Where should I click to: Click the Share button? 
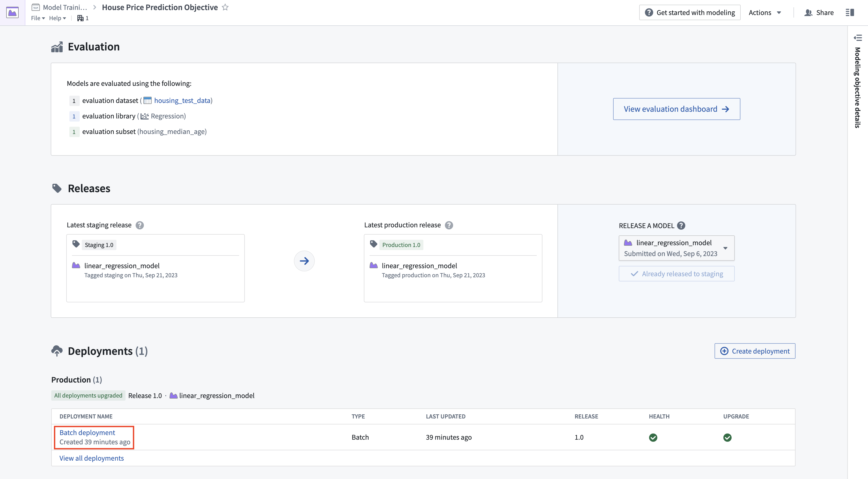click(819, 12)
